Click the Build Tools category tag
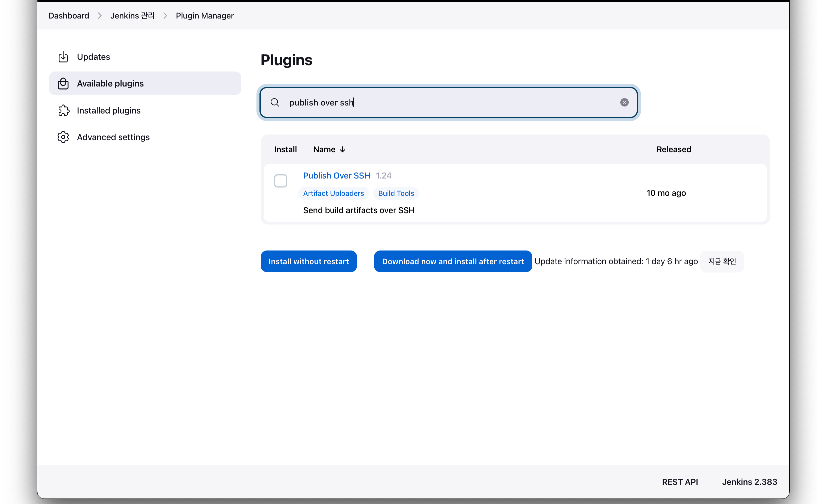Image resolution: width=817 pixels, height=504 pixels. coord(396,193)
